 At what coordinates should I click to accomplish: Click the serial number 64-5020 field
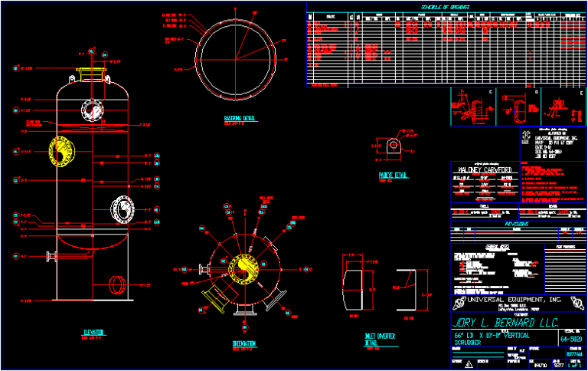coord(571,339)
